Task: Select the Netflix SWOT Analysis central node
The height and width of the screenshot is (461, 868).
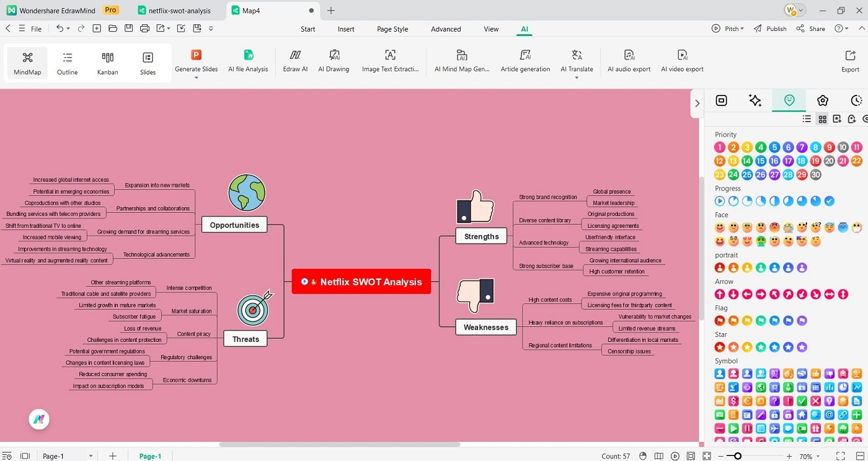Action: click(361, 282)
